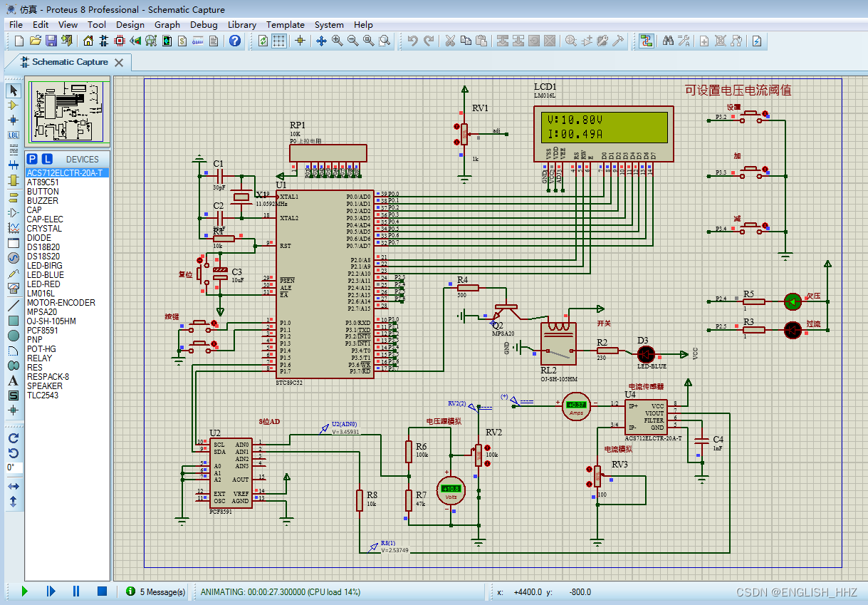Viewport: 868px width, 605px height.
Task: Choose the Wire Label Mode LBL tool
Action: click(x=13, y=135)
